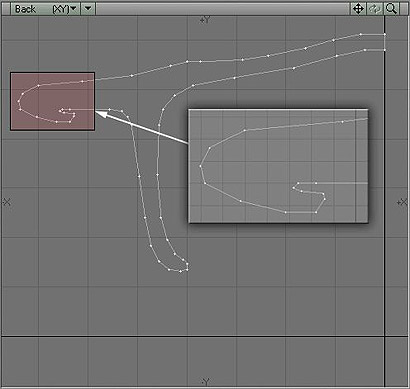The height and width of the screenshot is (389, 410).
Task: Click the pink highlighted rectangle region
Action: pos(53,101)
